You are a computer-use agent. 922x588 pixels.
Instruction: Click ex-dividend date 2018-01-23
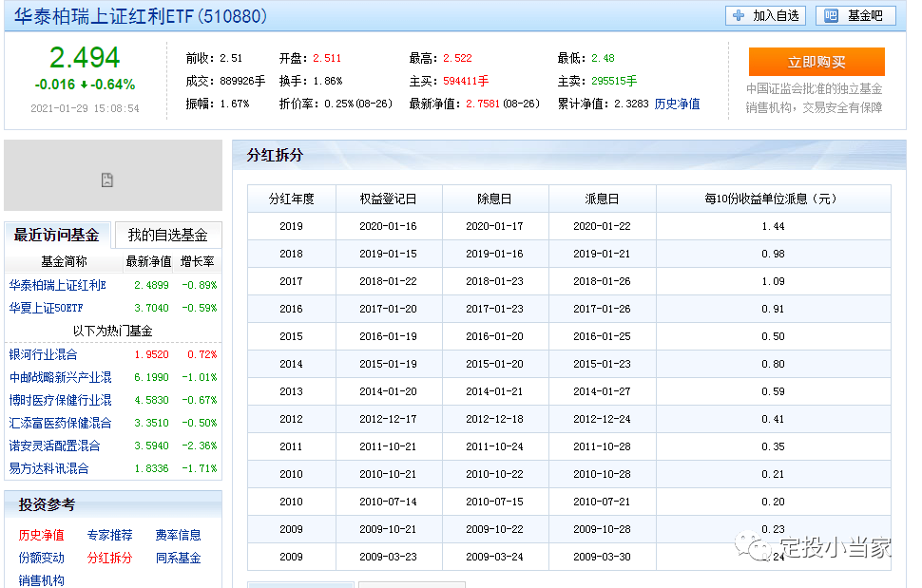pyautogui.click(x=494, y=281)
